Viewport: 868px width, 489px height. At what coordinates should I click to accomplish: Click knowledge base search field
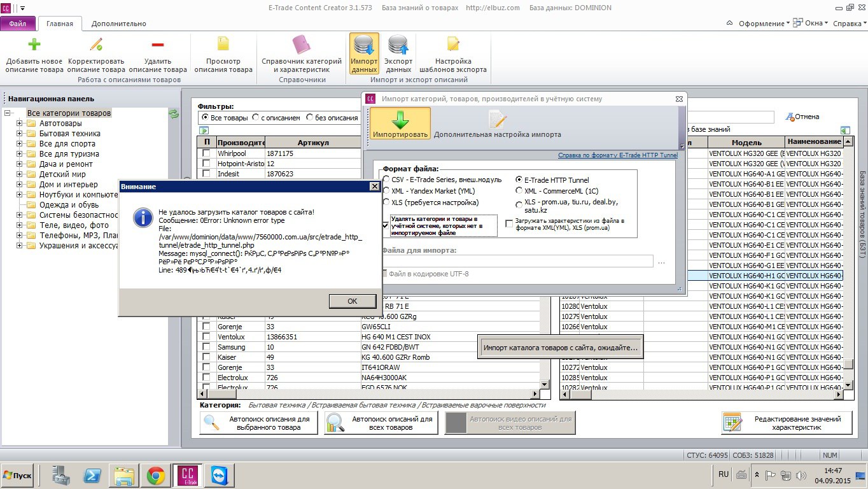pos(731,117)
